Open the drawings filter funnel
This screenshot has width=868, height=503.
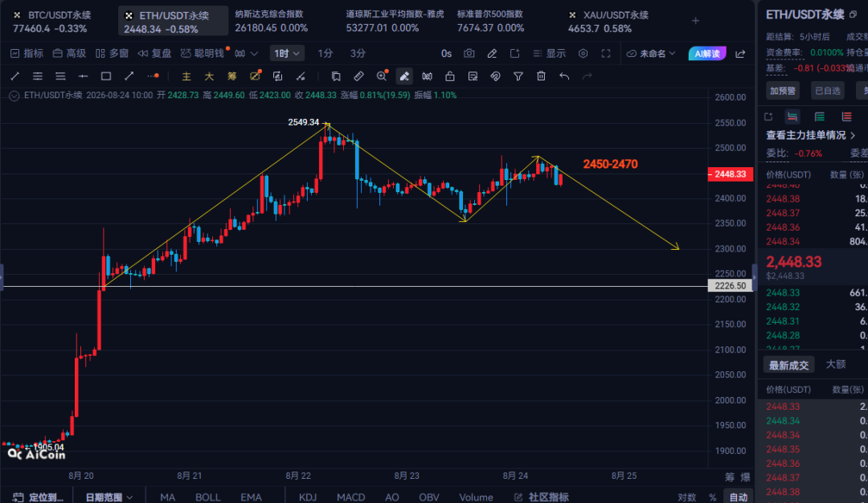coord(518,76)
